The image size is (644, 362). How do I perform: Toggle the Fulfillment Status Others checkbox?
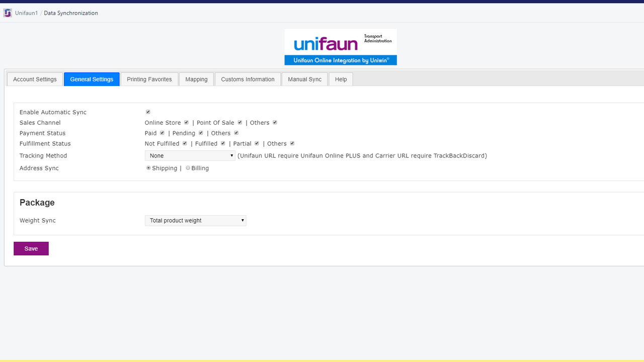pos(292,143)
